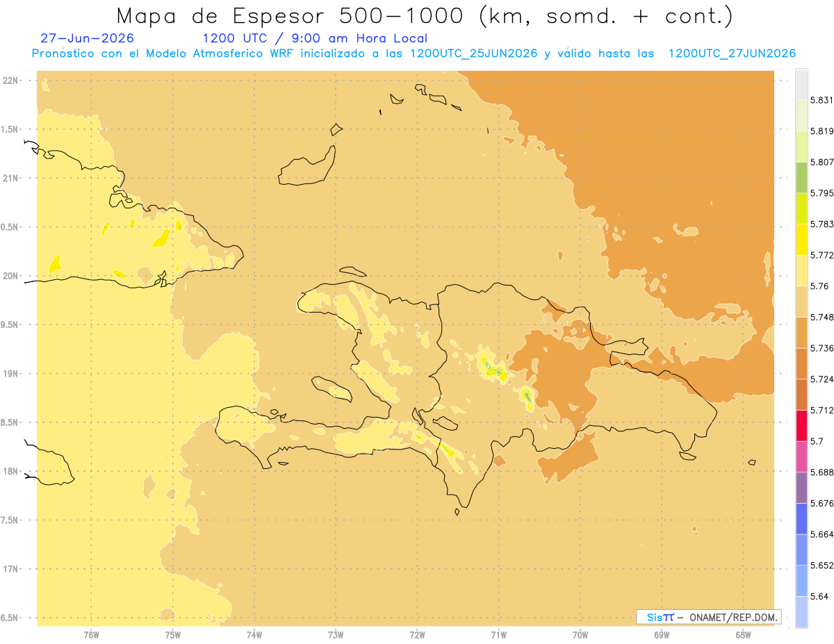
Task: Click the colorbar value 5.736
Action: coord(821,348)
